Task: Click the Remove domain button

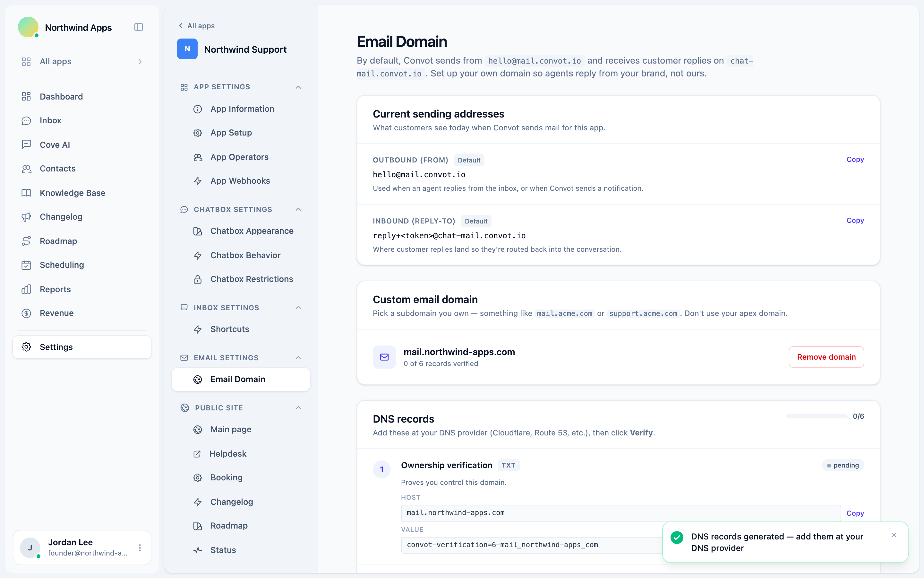Action: coord(826,357)
